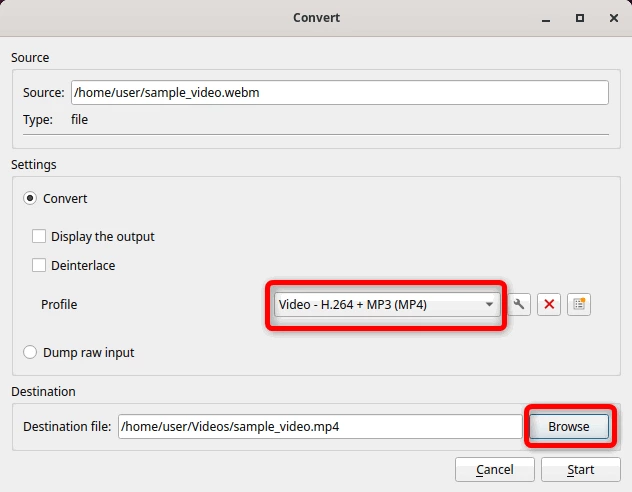Screen dimensions: 632x492
Task: Click the Destination file label
Action: point(67,426)
